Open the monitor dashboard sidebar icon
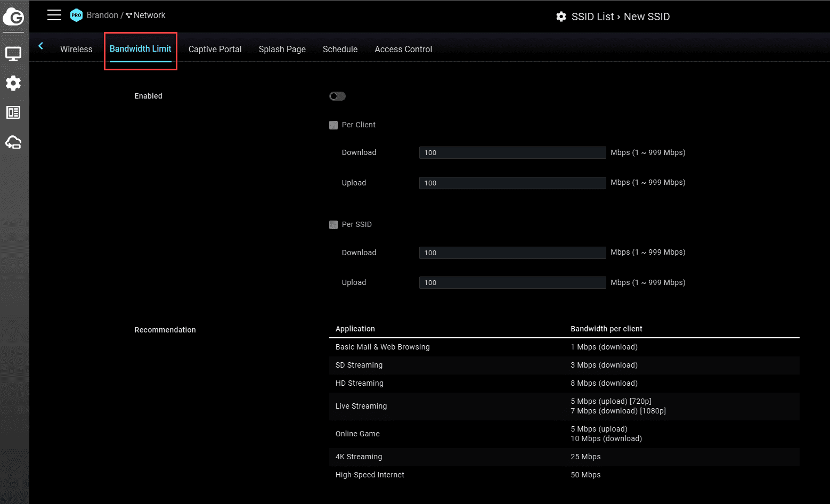830x504 pixels. (13, 54)
